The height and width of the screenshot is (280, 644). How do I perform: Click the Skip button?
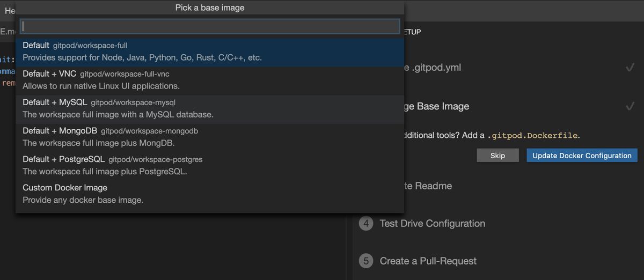(x=497, y=156)
